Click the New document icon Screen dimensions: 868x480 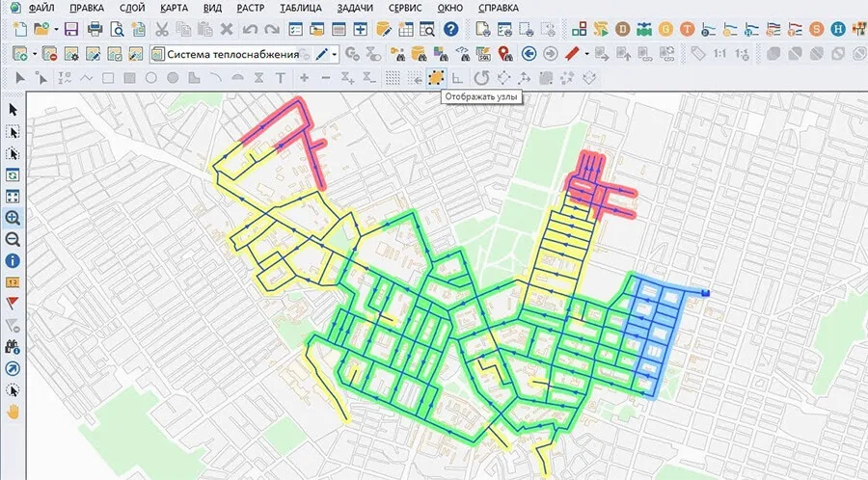tap(20, 29)
